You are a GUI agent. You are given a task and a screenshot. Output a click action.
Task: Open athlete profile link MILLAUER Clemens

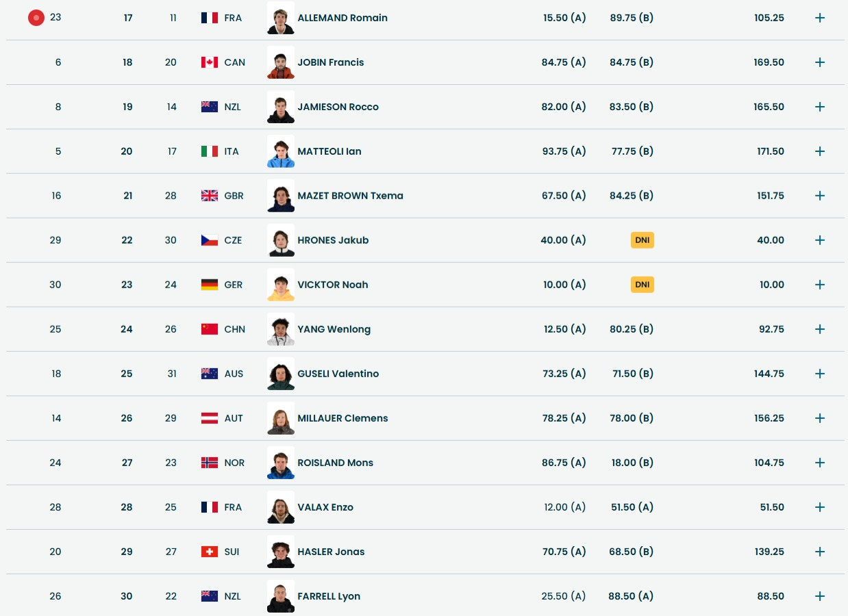(342, 418)
